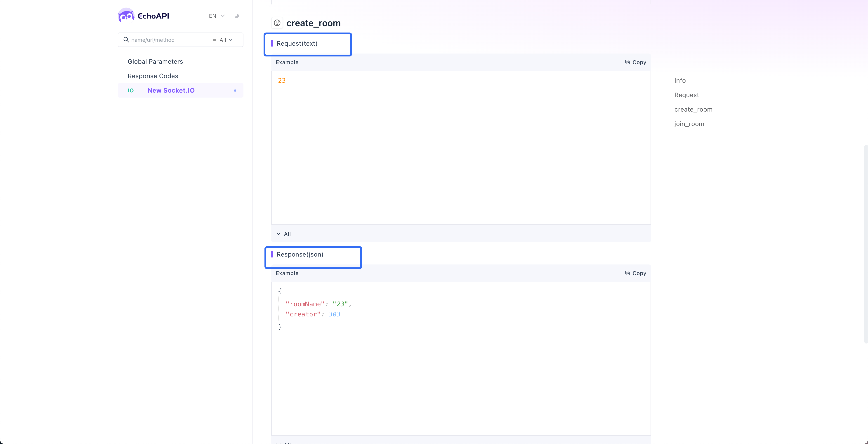Click the join_room navigation link
The image size is (868, 444).
[x=689, y=124]
